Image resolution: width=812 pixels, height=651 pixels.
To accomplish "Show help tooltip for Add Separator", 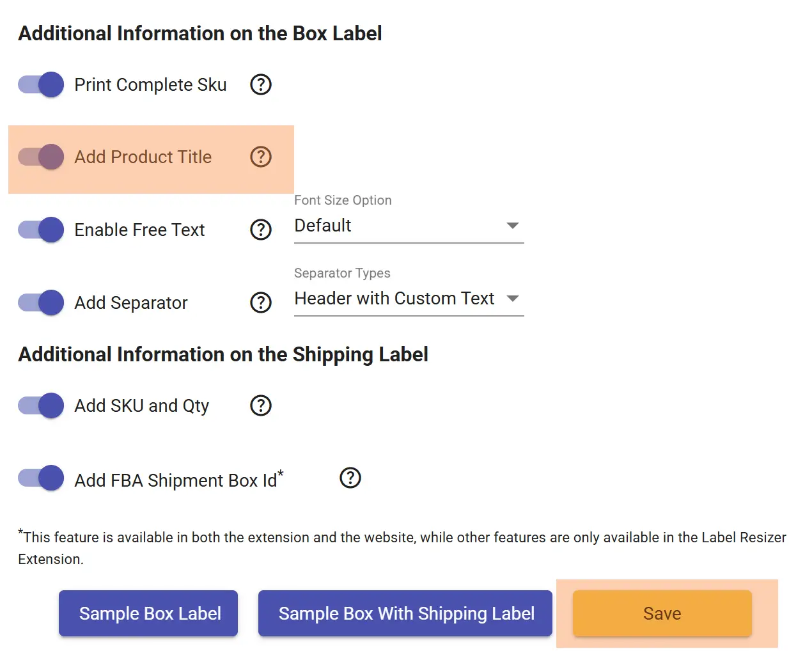I will (x=261, y=302).
